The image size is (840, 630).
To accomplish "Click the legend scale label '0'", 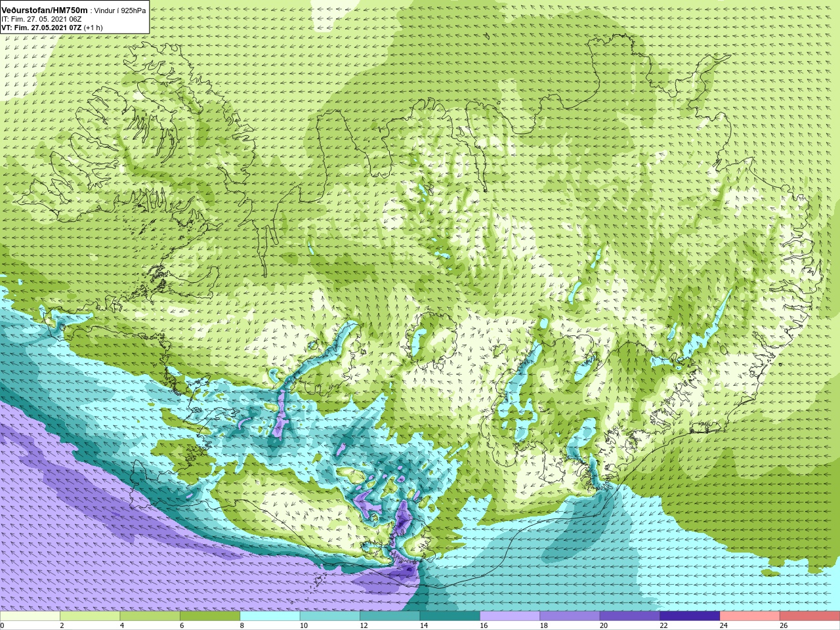I will coord(3,626).
